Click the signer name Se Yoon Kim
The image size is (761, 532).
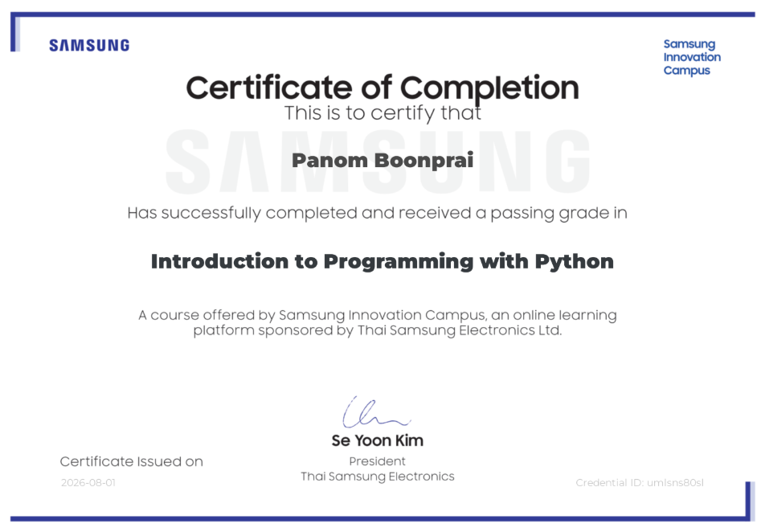[377, 440]
